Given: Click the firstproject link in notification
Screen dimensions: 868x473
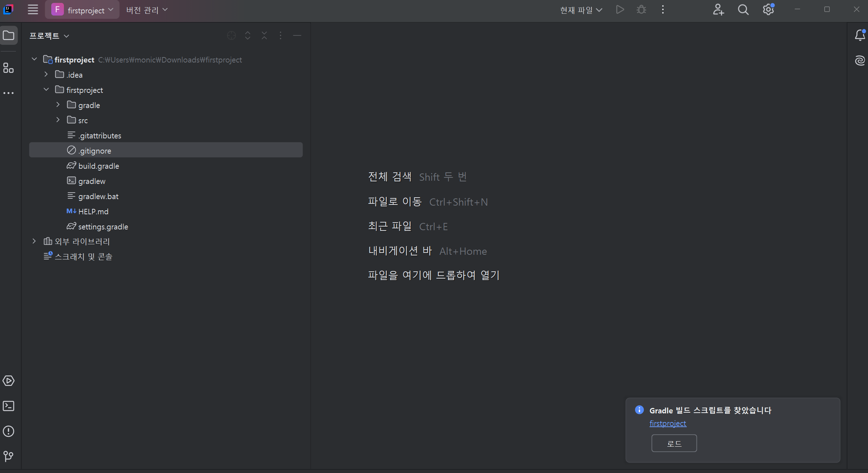Looking at the screenshot, I should pos(668,423).
